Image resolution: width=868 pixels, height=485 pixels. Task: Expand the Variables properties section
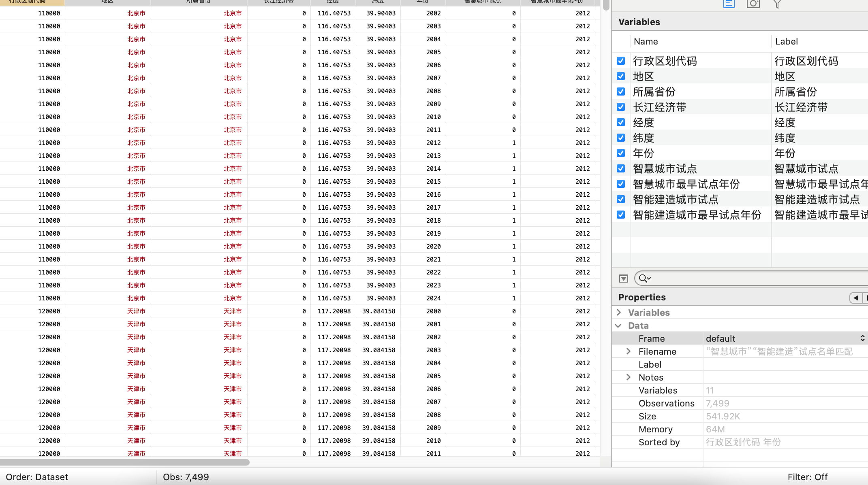pyautogui.click(x=619, y=313)
